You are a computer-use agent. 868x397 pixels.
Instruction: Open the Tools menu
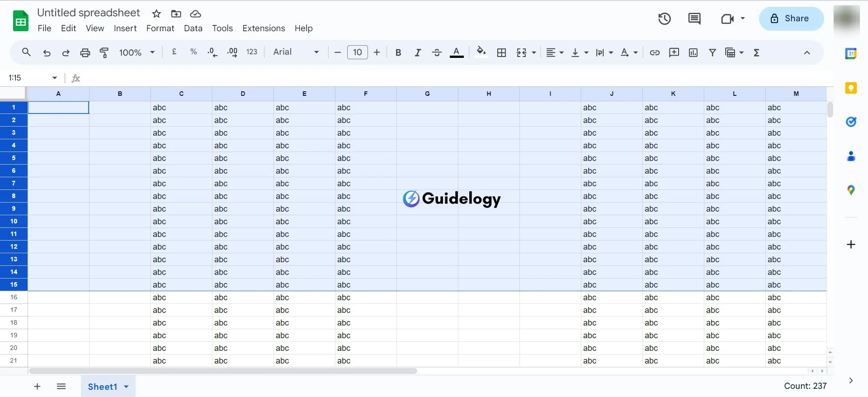tap(222, 28)
